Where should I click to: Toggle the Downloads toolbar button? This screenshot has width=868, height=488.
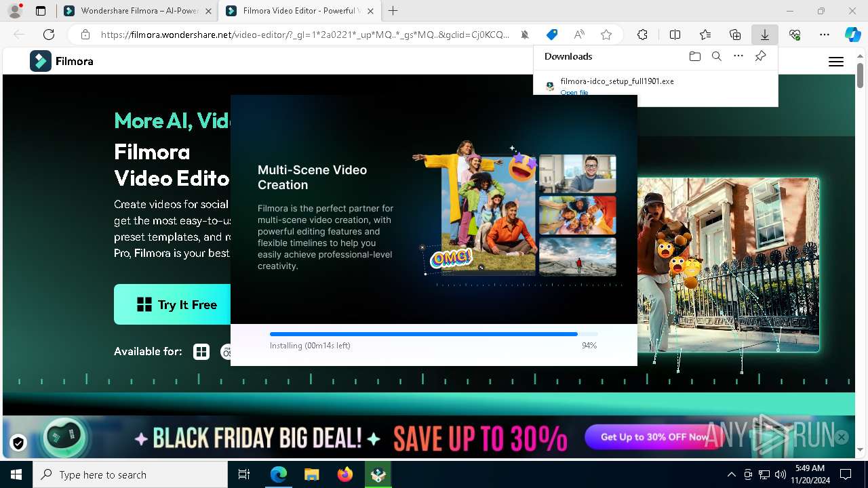(765, 35)
